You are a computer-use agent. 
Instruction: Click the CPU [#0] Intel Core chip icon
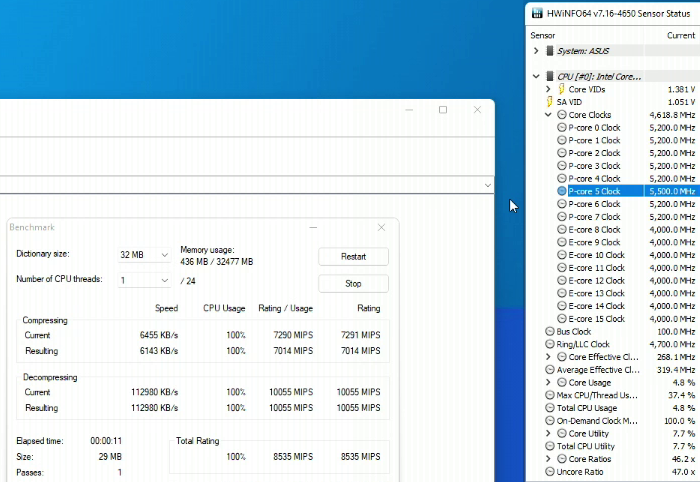tap(549, 76)
